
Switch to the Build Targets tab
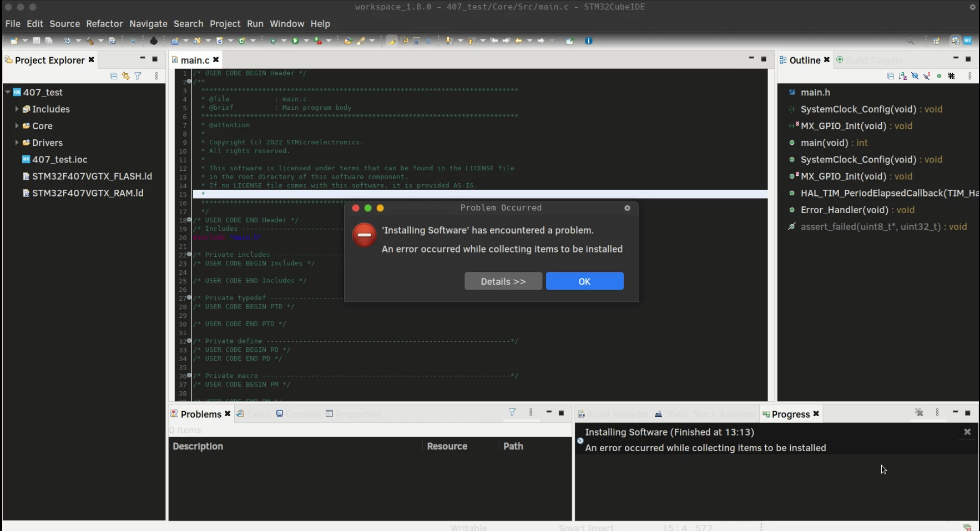click(x=870, y=60)
